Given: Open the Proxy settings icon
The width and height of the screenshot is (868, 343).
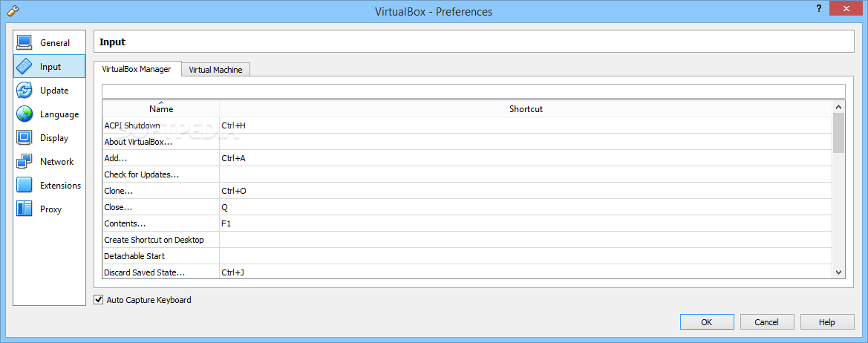Looking at the screenshot, I should click(x=25, y=209).
